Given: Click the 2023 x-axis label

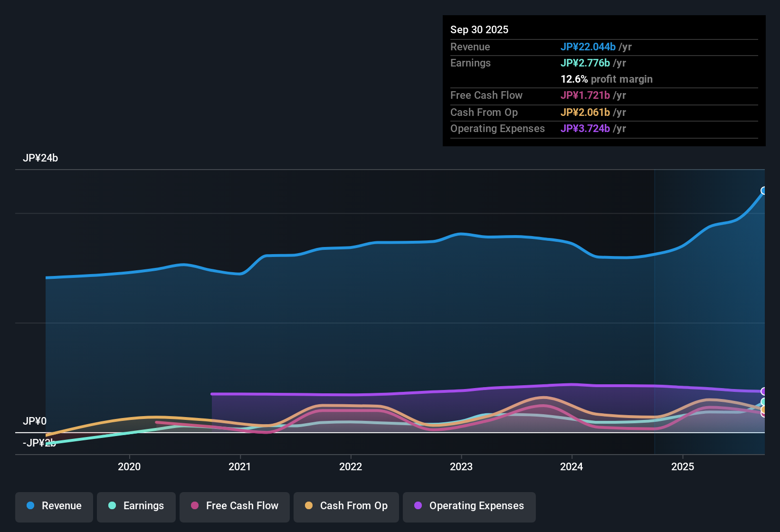Looking at the screenshot, I should [461, 467].
